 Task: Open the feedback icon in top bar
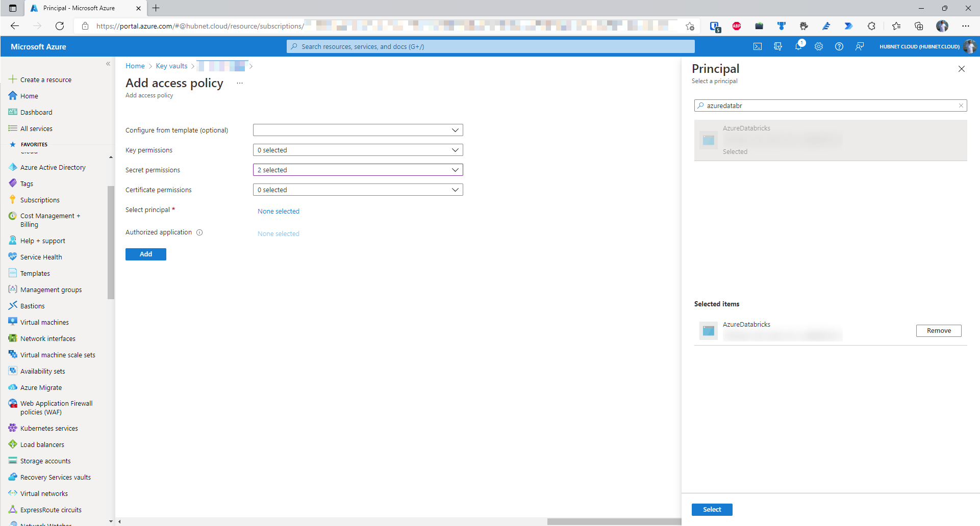pyautogui.click(x=860, y=46)
